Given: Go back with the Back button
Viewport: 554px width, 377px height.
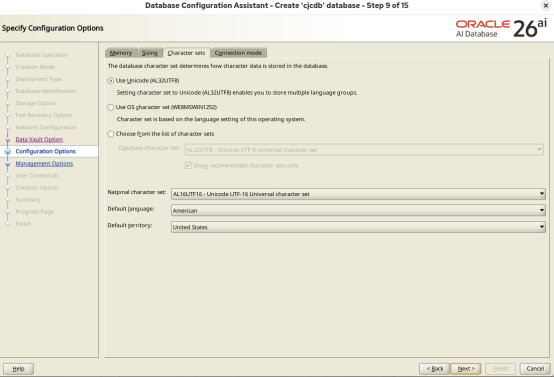Looking at the screenshot, I should [x=434, y=369].
